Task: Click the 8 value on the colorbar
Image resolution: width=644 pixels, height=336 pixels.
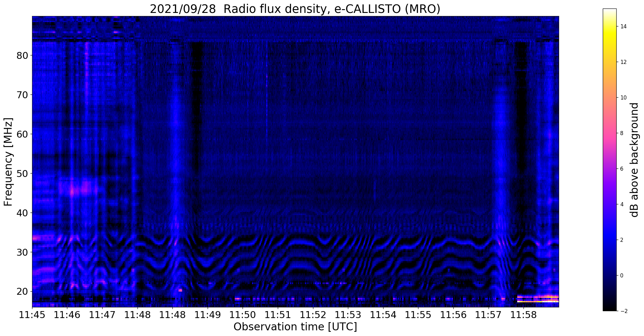Action: [x=622, y=133]
